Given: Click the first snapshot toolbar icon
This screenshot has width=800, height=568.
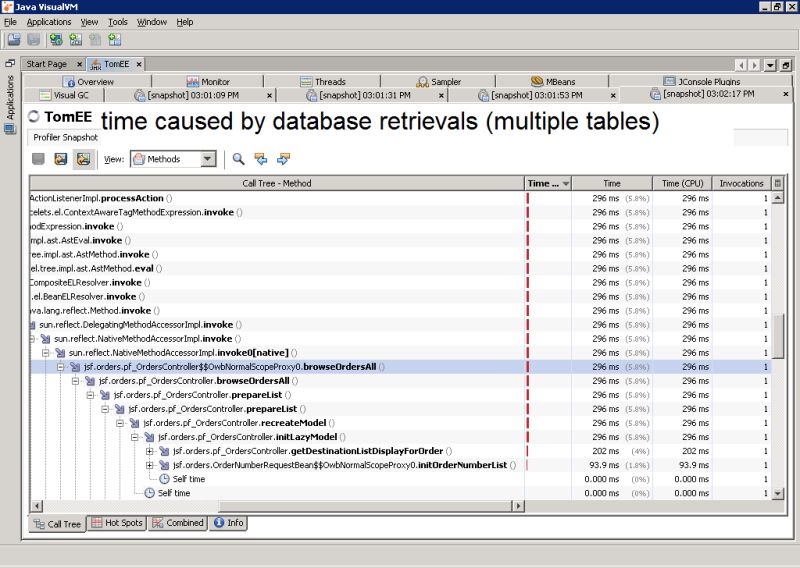Looking at the screenshot, I should click(38, 159).
